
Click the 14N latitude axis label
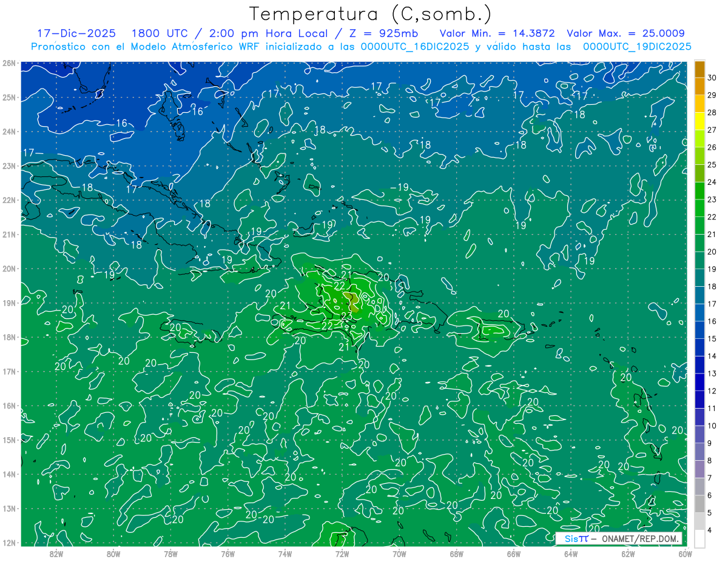[x=8, y=474]
